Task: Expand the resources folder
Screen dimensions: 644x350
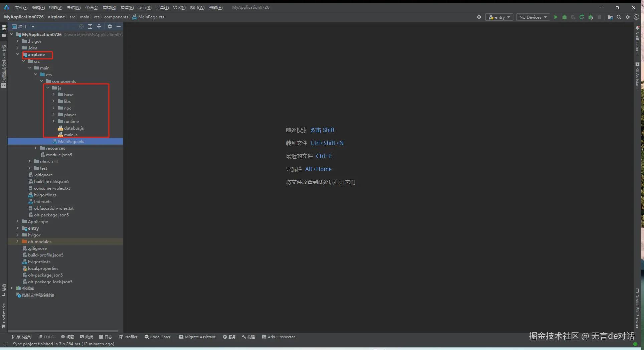Action: [35, 148]
